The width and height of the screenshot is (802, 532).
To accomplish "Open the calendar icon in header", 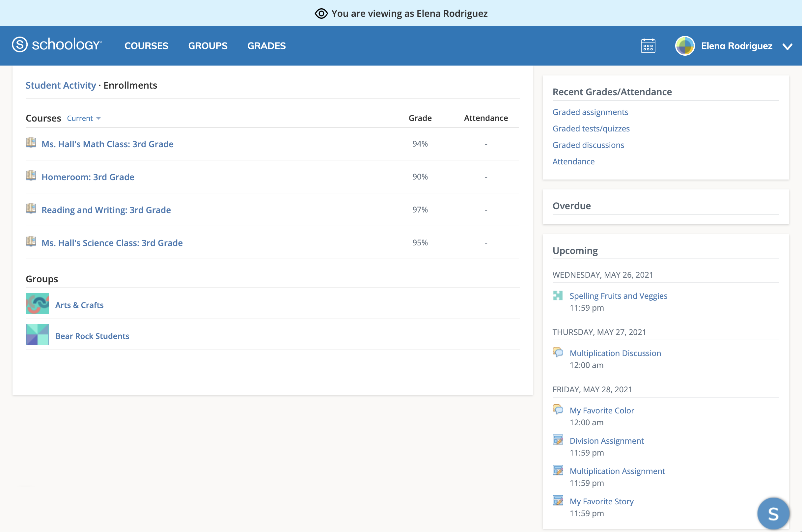I will [x=648, y=46].
